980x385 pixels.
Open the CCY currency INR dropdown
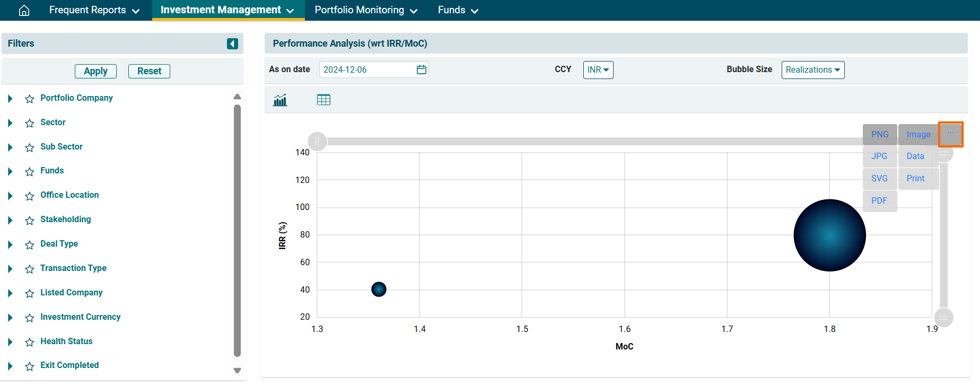pyautogui.click(x=598, y=70)
